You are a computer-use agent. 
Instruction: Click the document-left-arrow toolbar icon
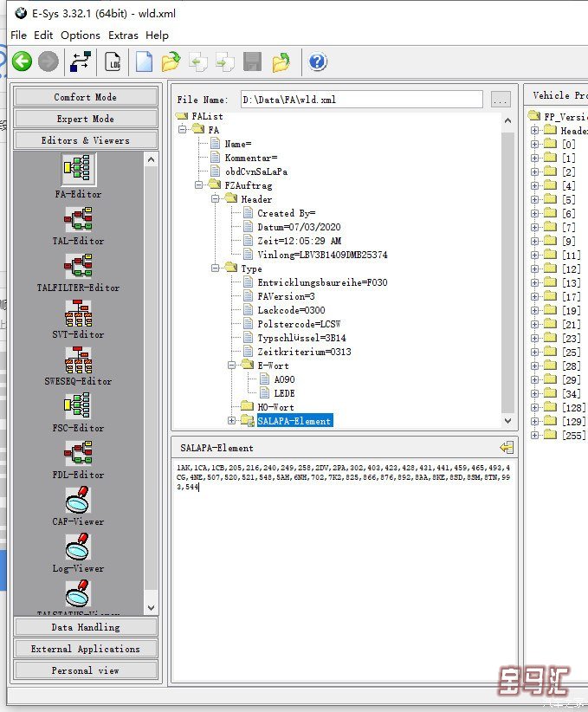[198, 61]
